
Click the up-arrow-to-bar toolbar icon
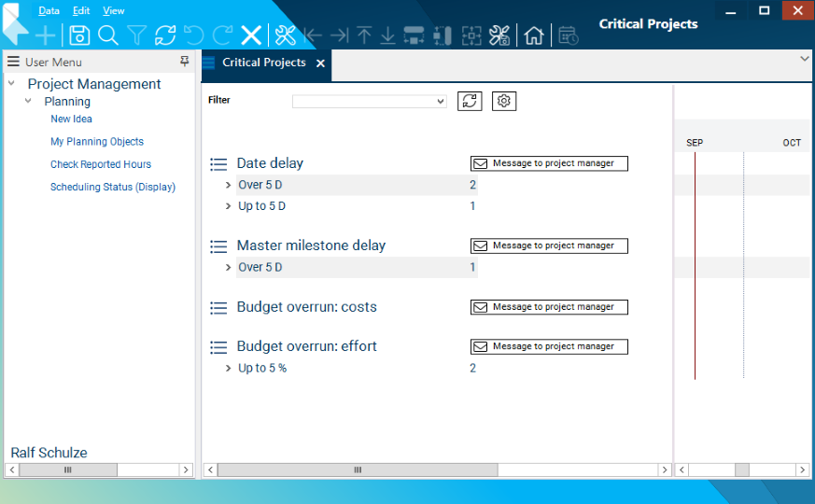364,35
